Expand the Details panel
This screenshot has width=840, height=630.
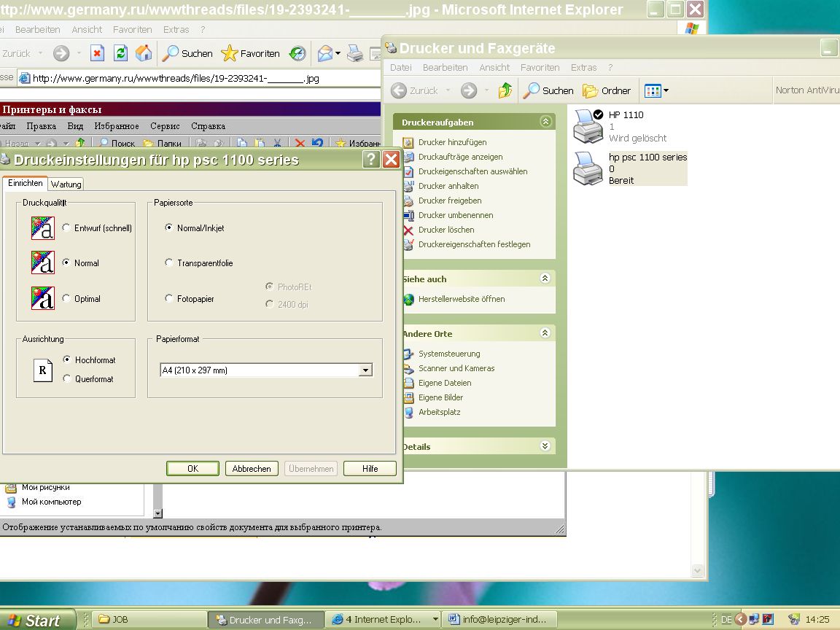(545, 446)
